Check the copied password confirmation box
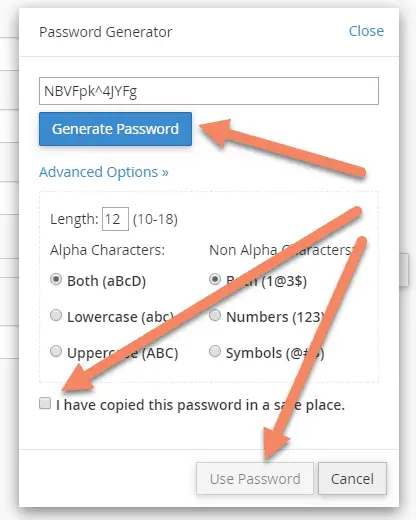Image resolution: width=416 pixels, height=520 pixels. (x=45, y=403)
